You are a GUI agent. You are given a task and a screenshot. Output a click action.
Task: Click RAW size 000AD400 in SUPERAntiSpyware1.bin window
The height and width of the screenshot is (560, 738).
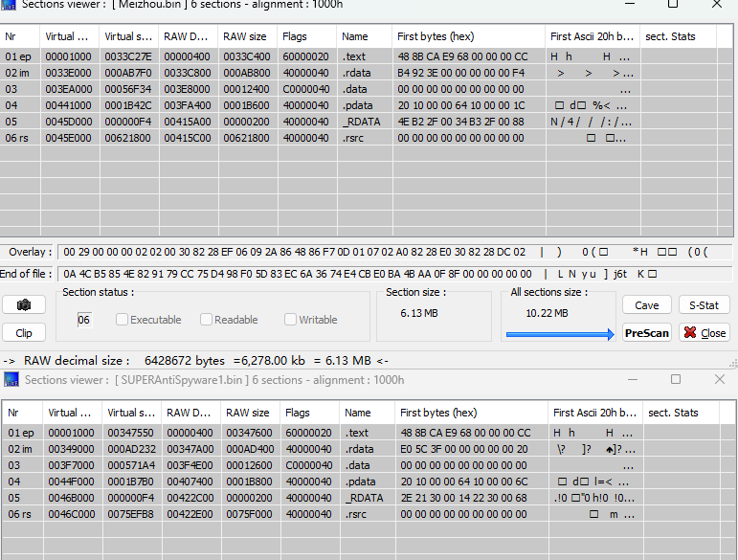tap(250, 449)
